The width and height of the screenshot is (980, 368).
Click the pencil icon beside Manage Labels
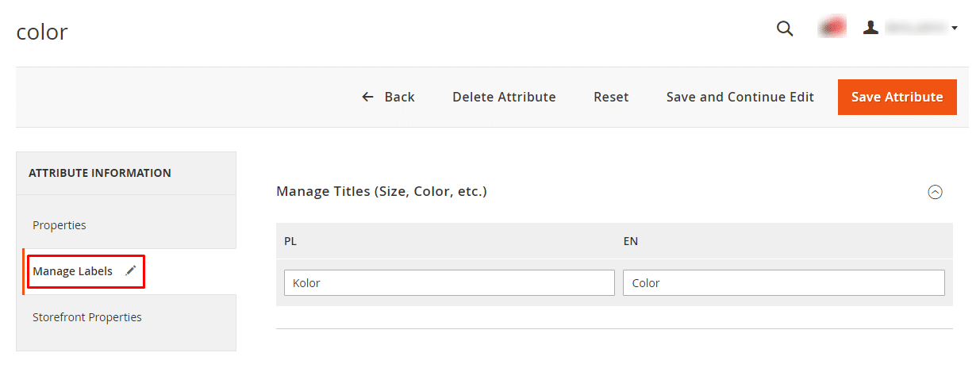(x=131, y=271)
